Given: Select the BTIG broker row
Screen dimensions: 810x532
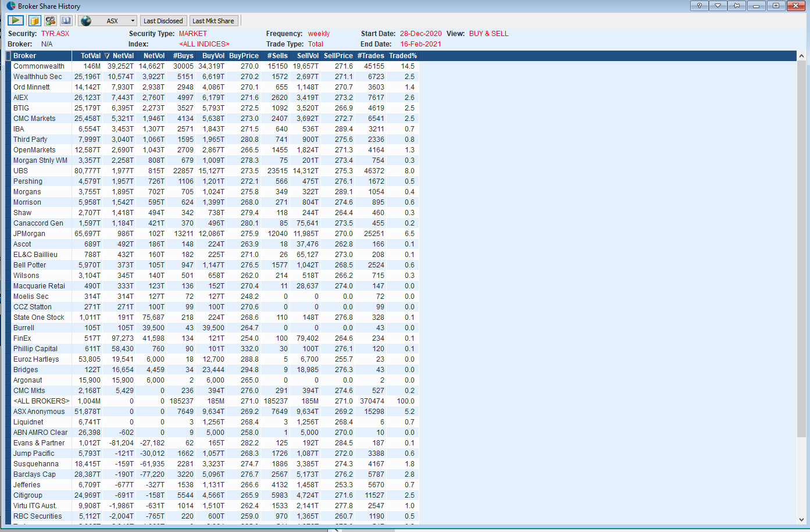Looking at the screenshot, I should point(215,108).
